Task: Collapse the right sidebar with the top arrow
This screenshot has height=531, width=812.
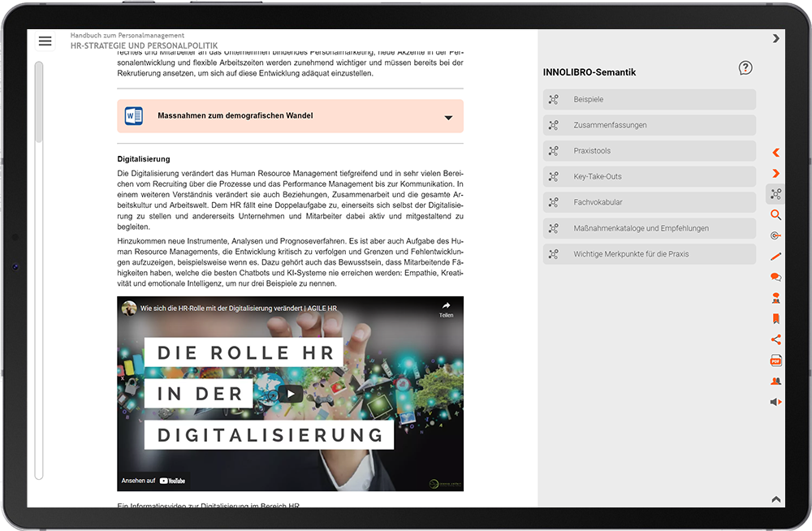Action: coord(775,38)
